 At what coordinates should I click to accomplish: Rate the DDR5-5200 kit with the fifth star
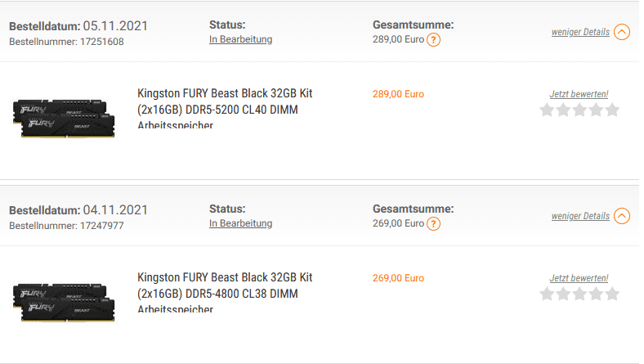612,110
